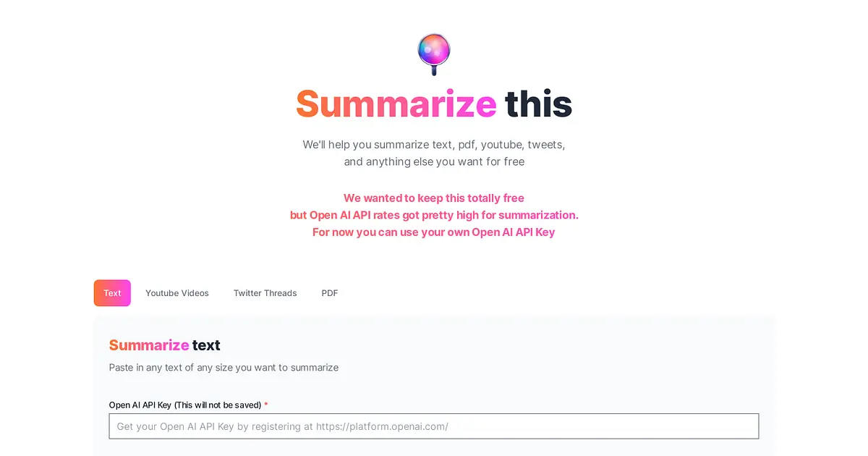Click the "Paste in any text of any size" description
868x456 pixels.
pyautogui.click(x=224, y=368)
